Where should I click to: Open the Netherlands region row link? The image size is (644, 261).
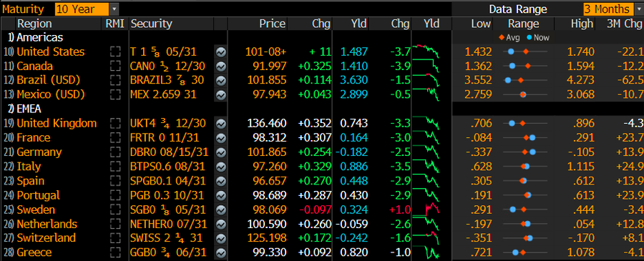(x=47, y=224)
